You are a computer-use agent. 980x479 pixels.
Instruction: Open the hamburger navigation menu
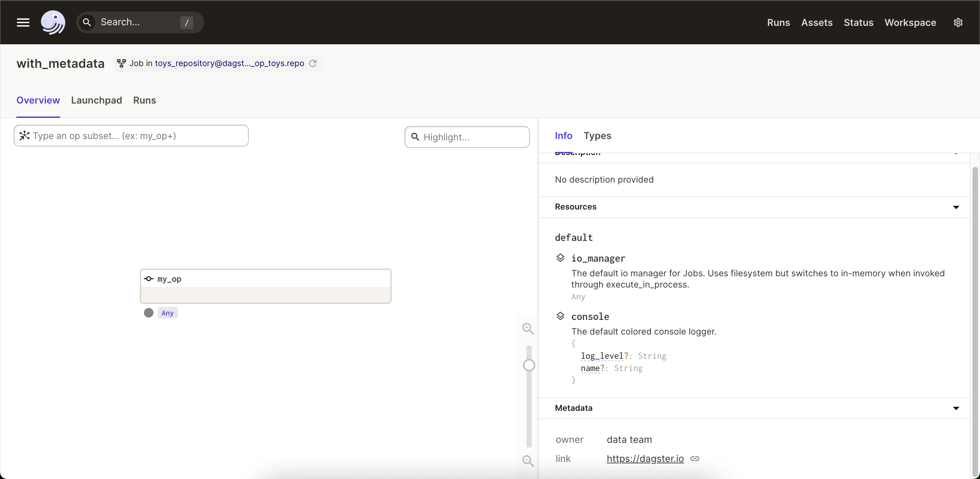pos(23,22)
